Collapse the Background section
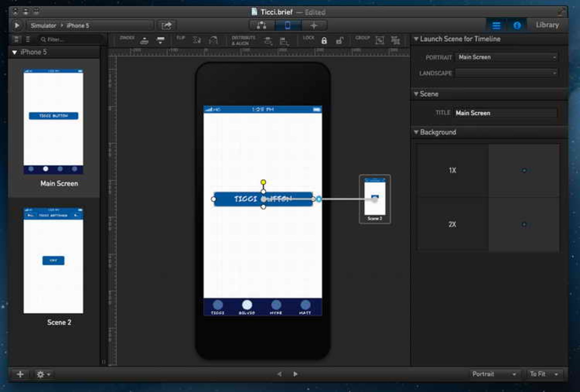The width and height of the screenshot is (580, 392). coord(417,132)
